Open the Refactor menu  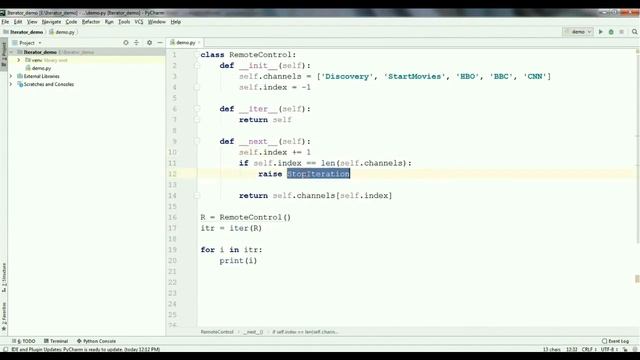[x=91, y=22]
